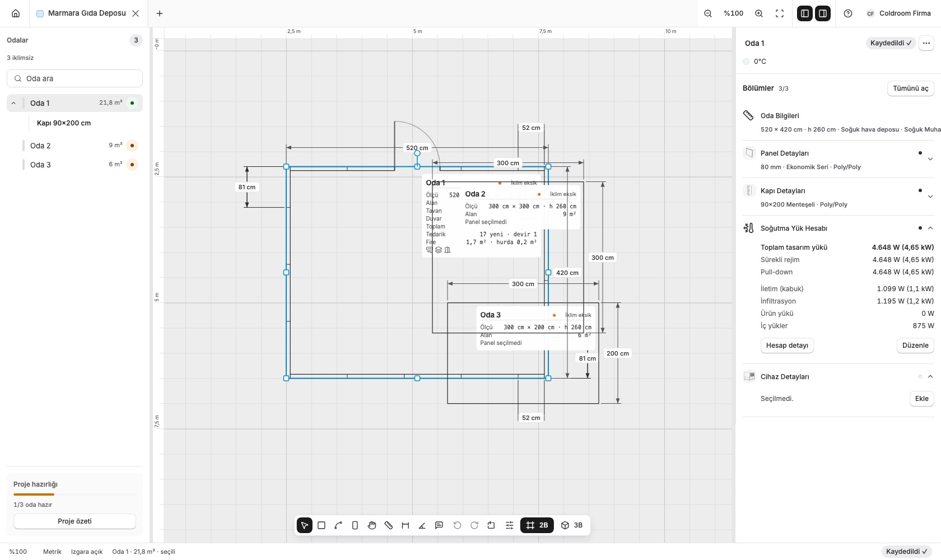The width and height of the screenshot is (941, 560).
Task: Open the Coldroom Firma account menu
Action: 898,13
